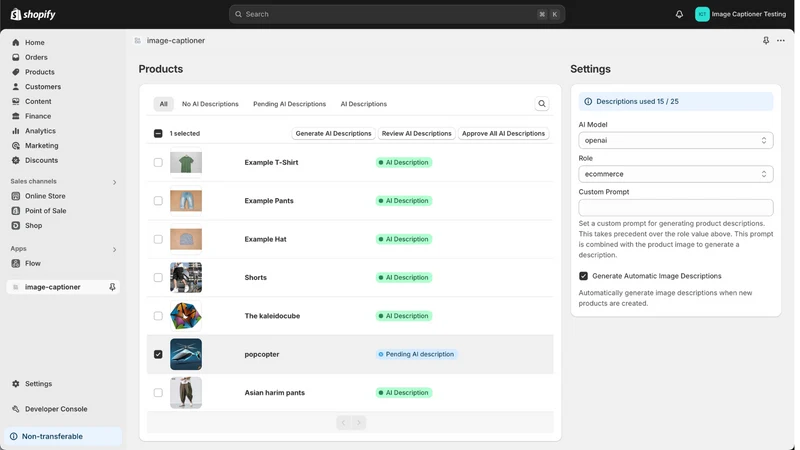
Task: Expand the Apps section chevron
Action: point(114,249)
